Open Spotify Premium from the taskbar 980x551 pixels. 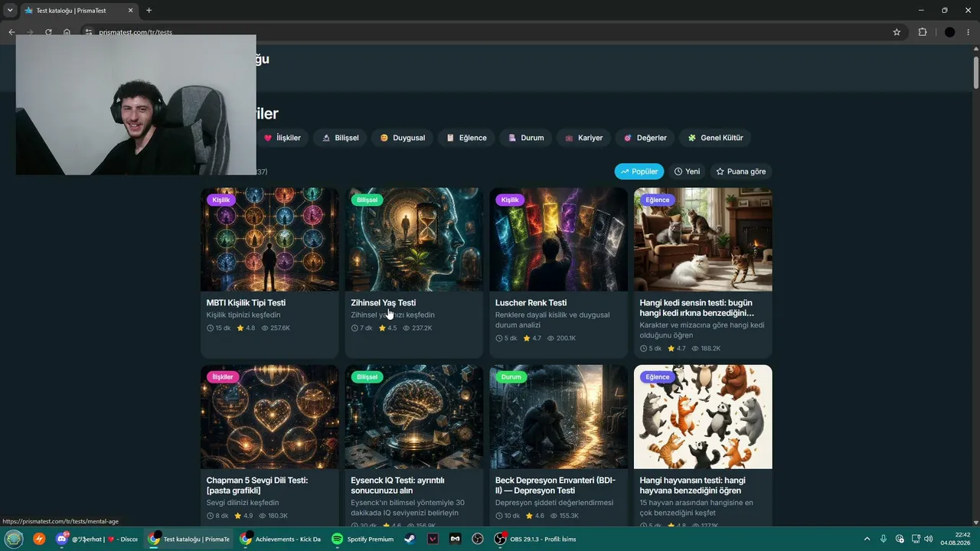pyautogui.click(x=363, y=539)
